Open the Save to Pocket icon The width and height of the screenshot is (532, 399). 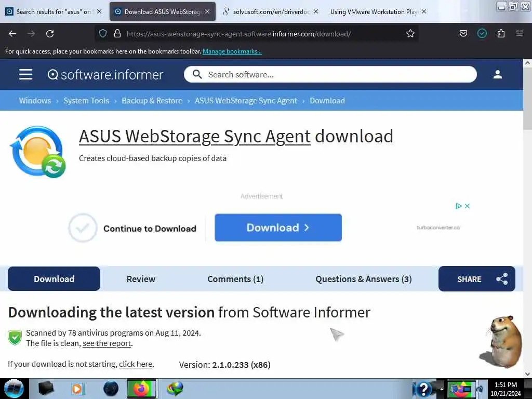pyautogui.click(x=463, y=33)
